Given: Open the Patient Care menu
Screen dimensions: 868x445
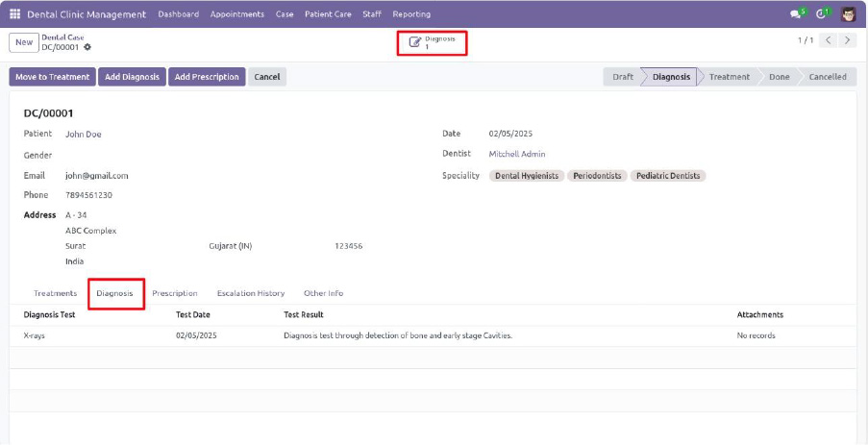Looking at the screenshot, I should [328, 14].
